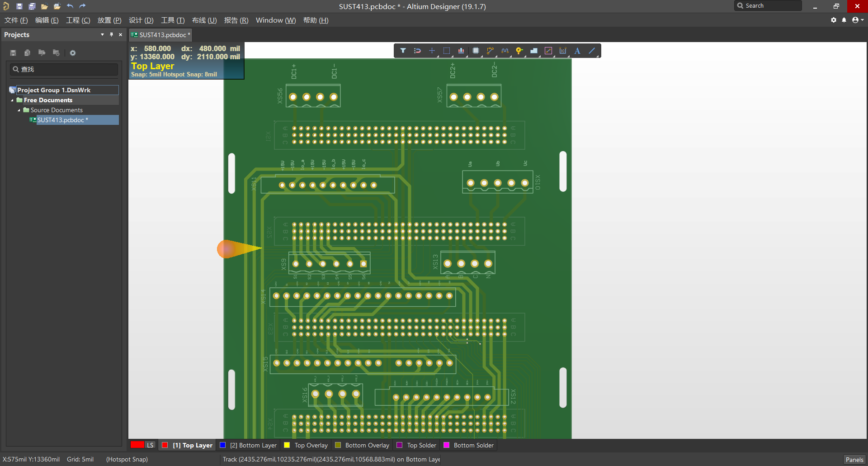The height and width of the screenshot is (466, 868).
Task: Click the Place Polygon Pour icon
Action: [534, 51]
